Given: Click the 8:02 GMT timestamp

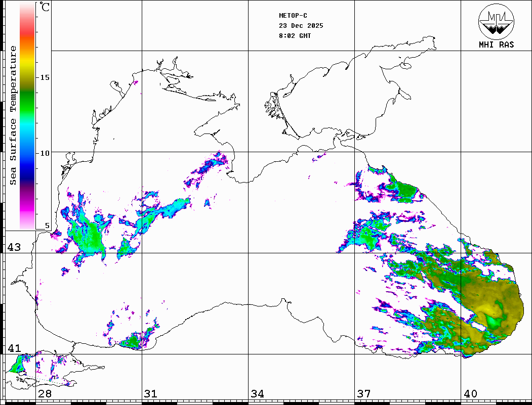Looking at the screenshot, I should [295, 36].
